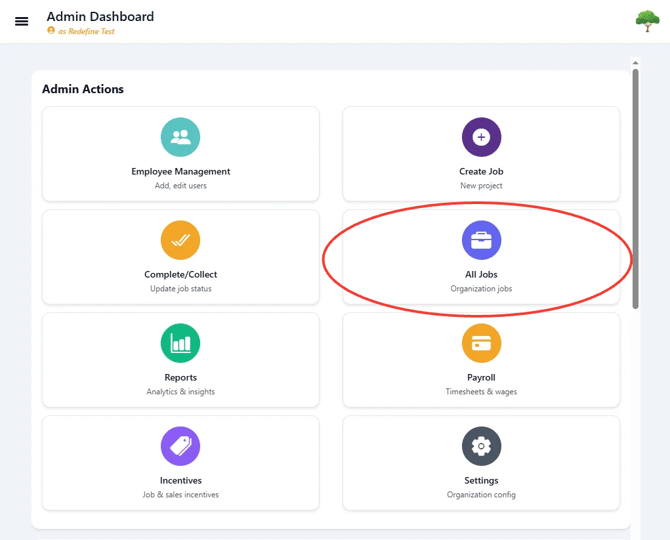
Task: Open Incentives card title
Action: pyautogui.click(x=181, y=480)
